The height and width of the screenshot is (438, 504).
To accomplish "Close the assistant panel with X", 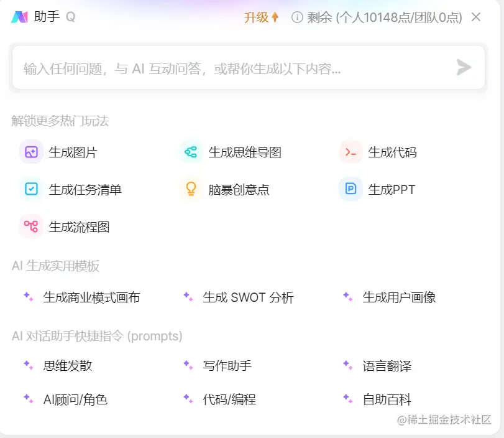I will (x=476, y=17).
